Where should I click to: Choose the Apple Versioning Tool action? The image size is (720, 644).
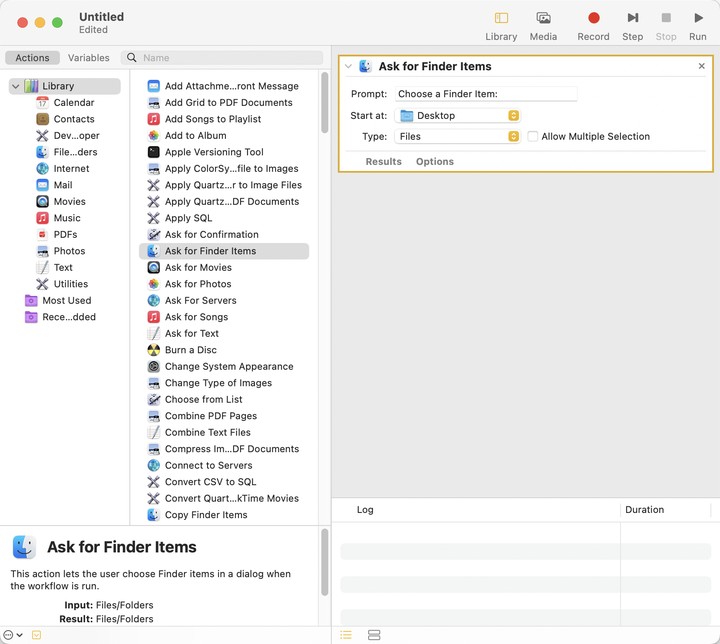click(213, 152)
